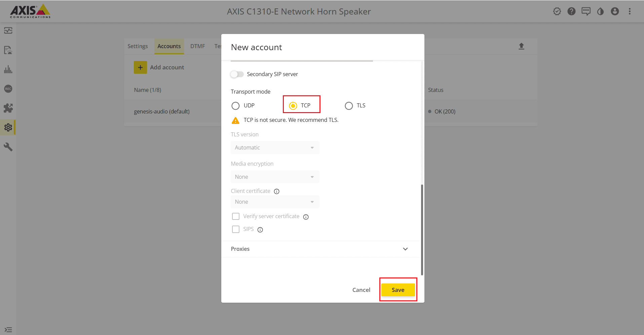
Task: Toggle the contrast theme icon
Action: 600,11
